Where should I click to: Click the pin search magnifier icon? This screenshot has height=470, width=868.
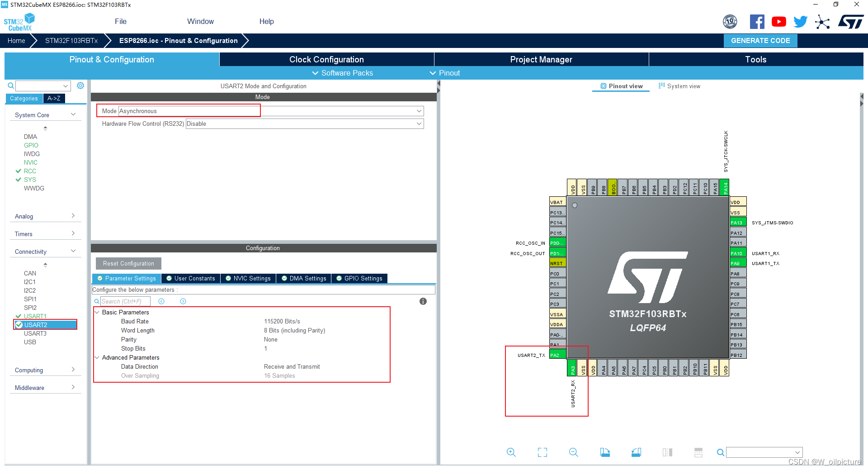click(x=720, y=452)
